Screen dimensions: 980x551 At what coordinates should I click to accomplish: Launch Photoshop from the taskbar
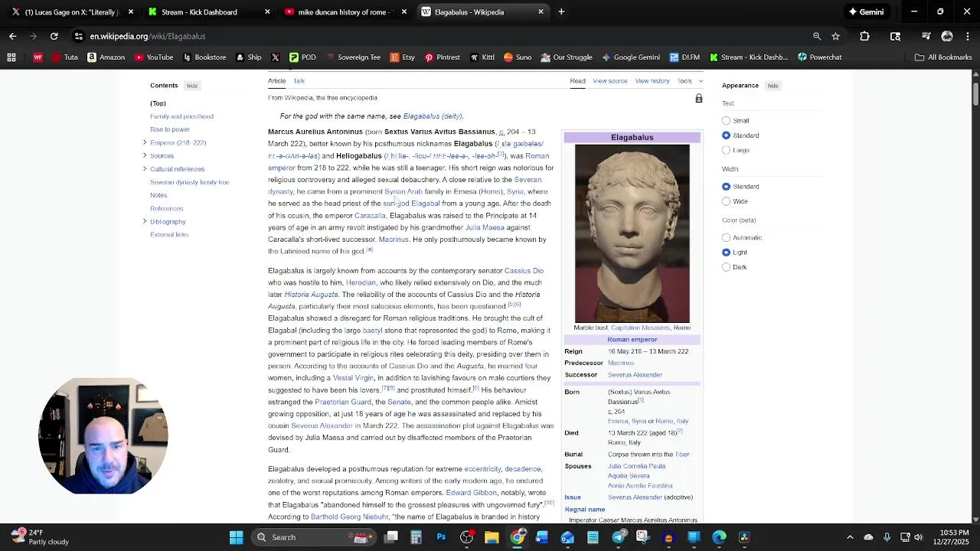441,537
